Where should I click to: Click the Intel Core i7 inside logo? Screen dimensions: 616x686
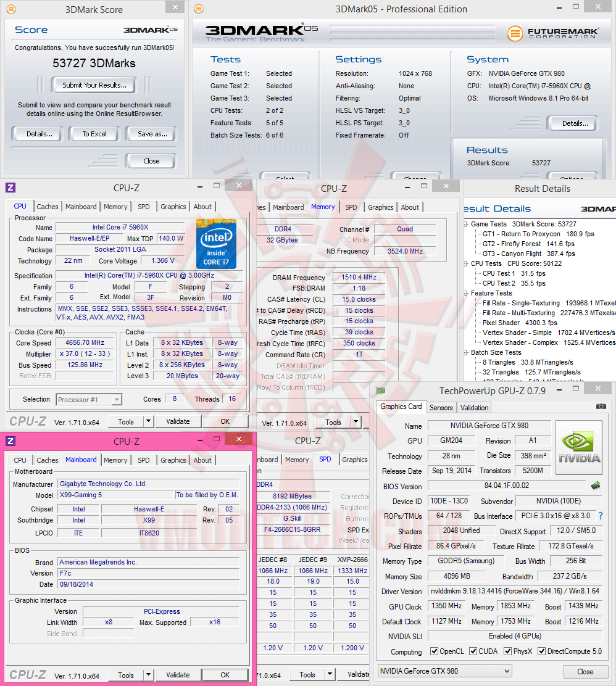coord(216,244)
